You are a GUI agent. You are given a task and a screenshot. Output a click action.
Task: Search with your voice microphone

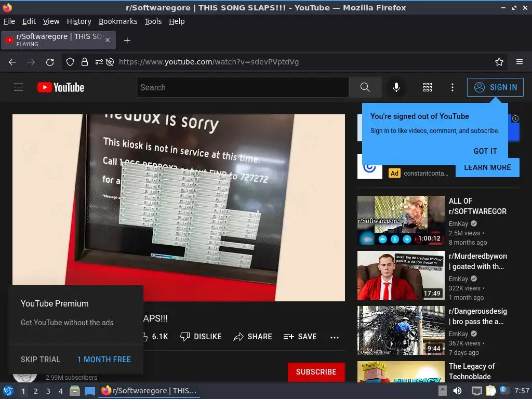[396, 87]
